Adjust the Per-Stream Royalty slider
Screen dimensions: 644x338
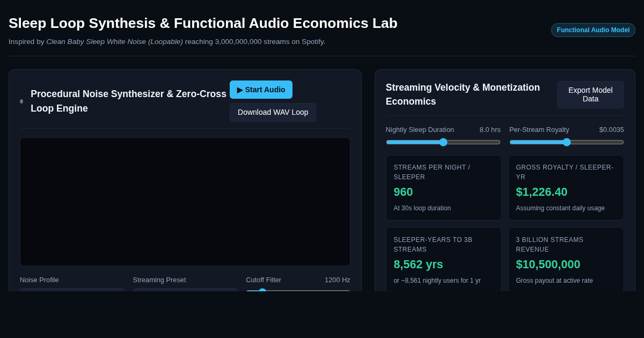567,142
